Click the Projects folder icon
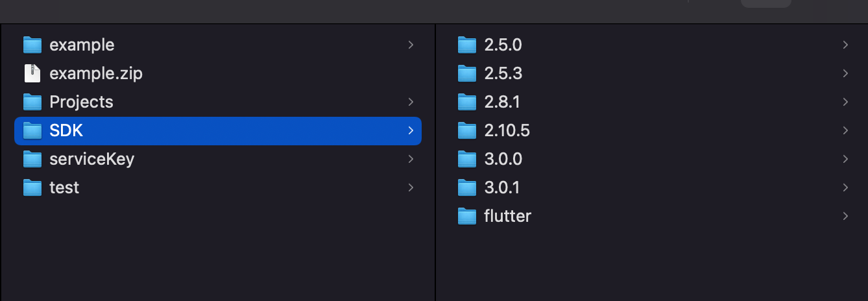The width and height of the screenshot is (868, 301). tap(32, 102)
